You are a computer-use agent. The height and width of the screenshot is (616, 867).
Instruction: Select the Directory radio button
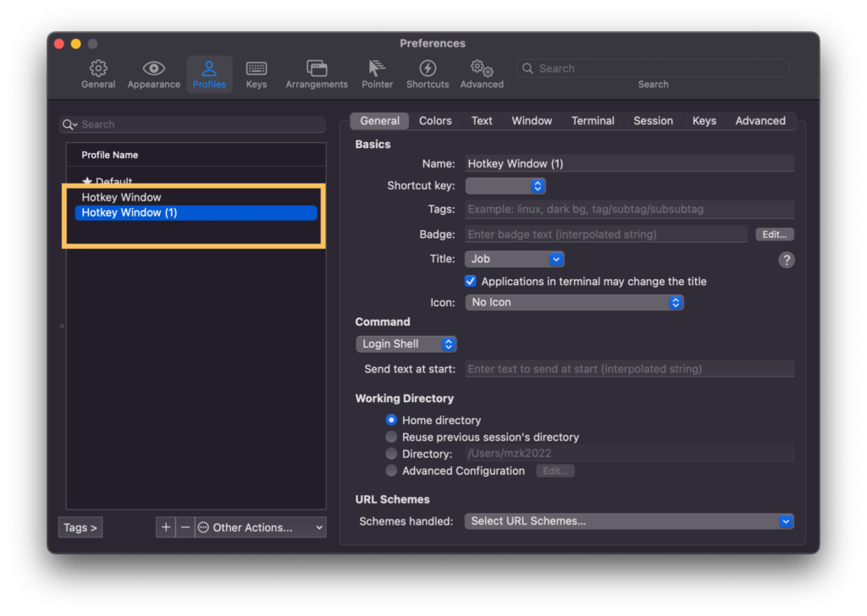coord(391,454)
